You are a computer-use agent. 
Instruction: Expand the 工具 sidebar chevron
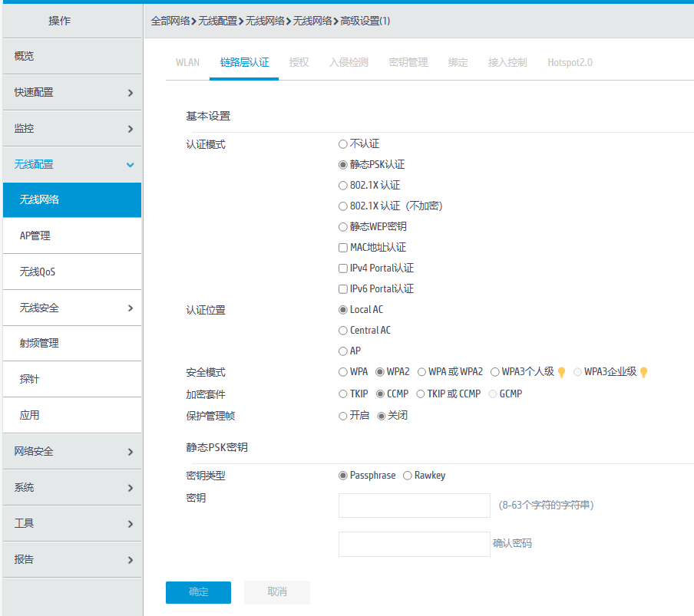131,524
